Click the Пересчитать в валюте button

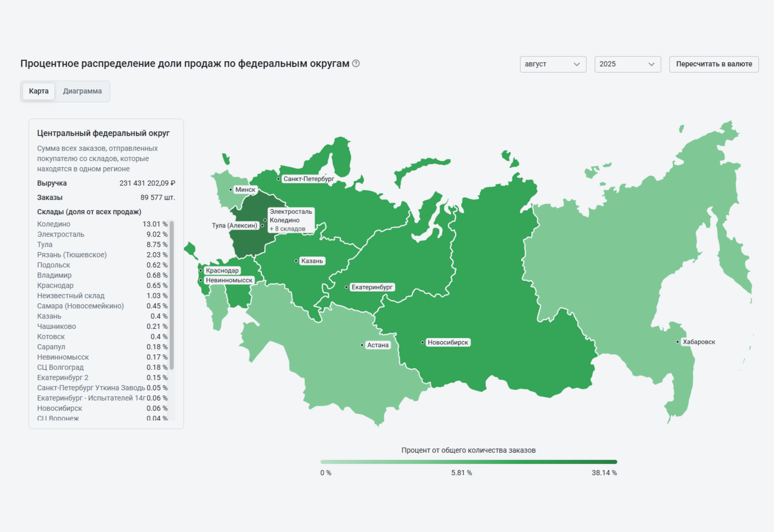[714, 64]
